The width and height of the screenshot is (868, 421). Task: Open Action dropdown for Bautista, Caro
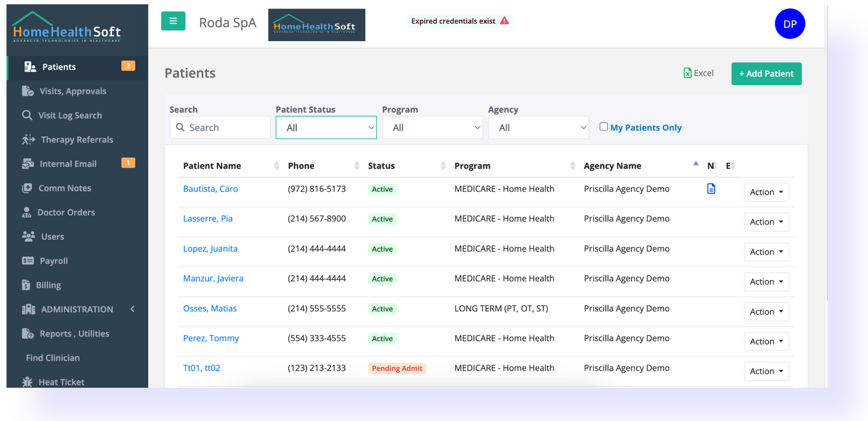tap(766, 192)
